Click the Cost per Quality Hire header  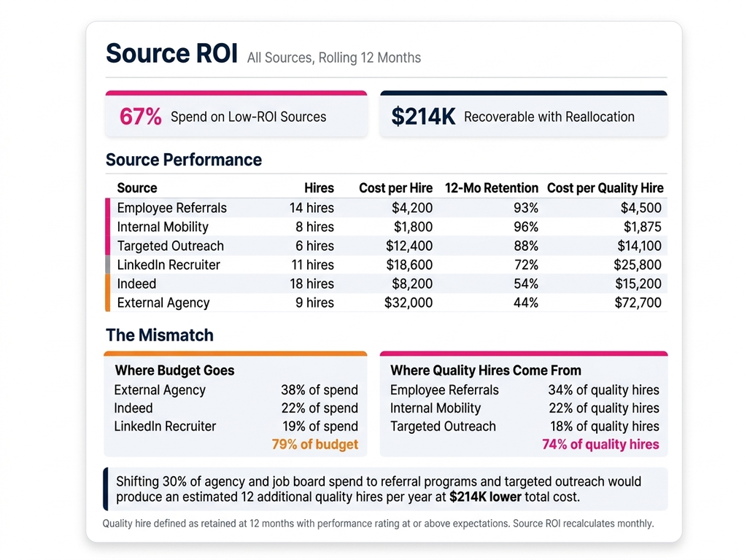tap(605, 188)
